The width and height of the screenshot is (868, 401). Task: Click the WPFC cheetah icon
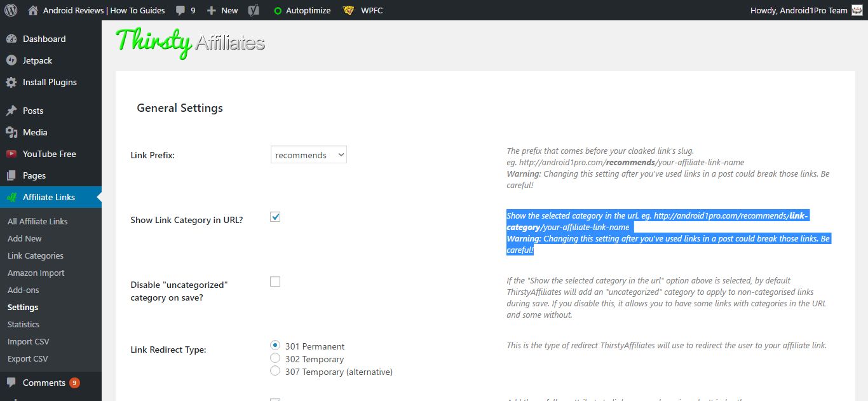pos(348,10)
